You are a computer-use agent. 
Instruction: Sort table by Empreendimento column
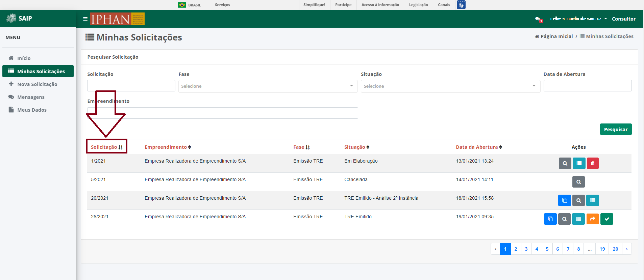coord(168,147)
